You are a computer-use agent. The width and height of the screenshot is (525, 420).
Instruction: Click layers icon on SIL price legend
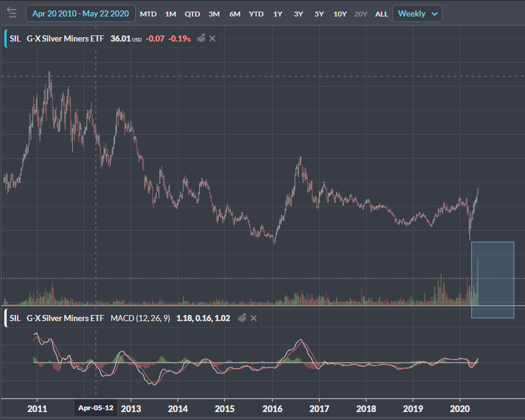200,38
